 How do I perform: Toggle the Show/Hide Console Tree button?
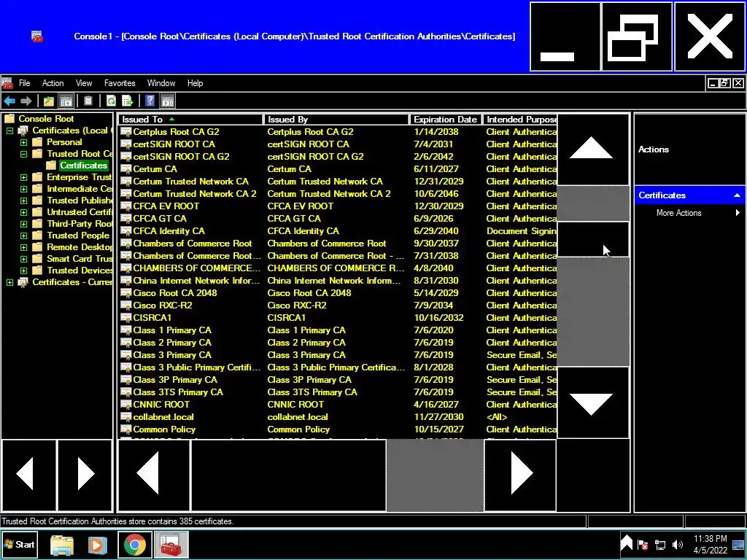[x=66, y=101]
